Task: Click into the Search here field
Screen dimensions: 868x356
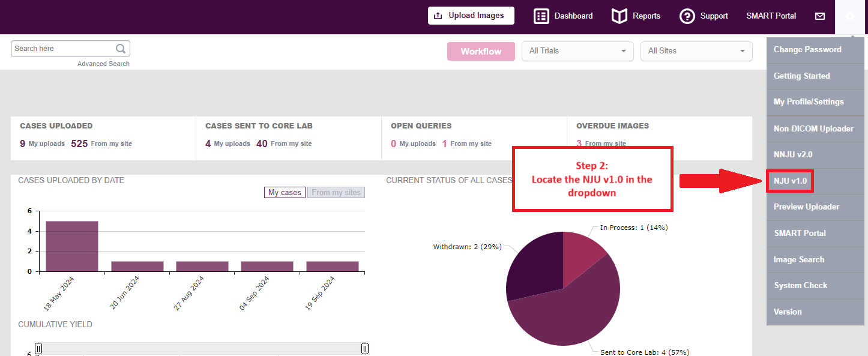Action: (x=63, y=49)
